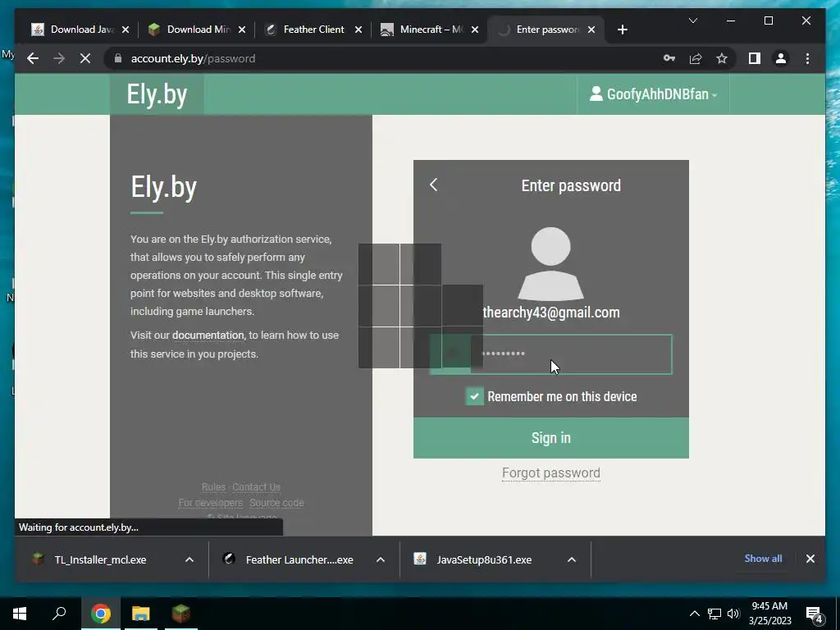Close the Feather Client tab
The width and height of the screenshot is (840, 630).
coord(358,30)
